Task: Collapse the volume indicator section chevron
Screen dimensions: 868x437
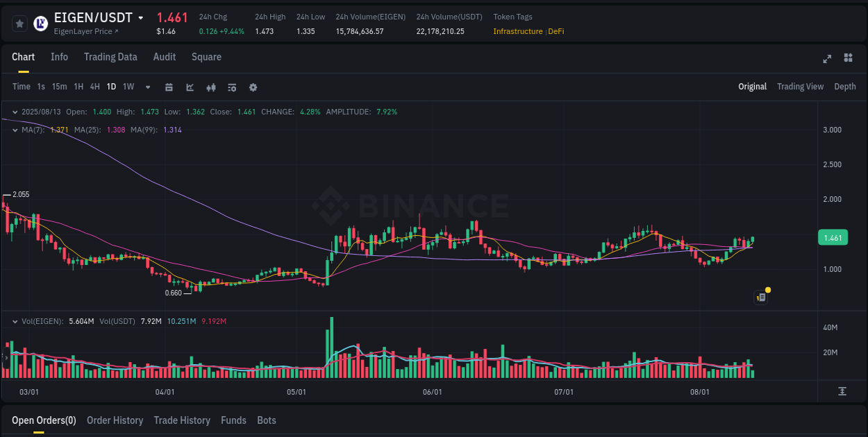Action: pyautogui.click(x=15, y=321)
